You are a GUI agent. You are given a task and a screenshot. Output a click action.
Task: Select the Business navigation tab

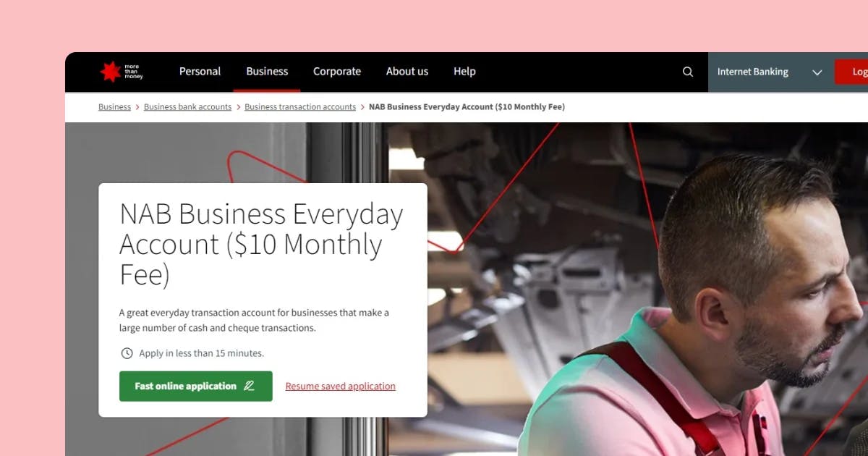click(267, 71)
